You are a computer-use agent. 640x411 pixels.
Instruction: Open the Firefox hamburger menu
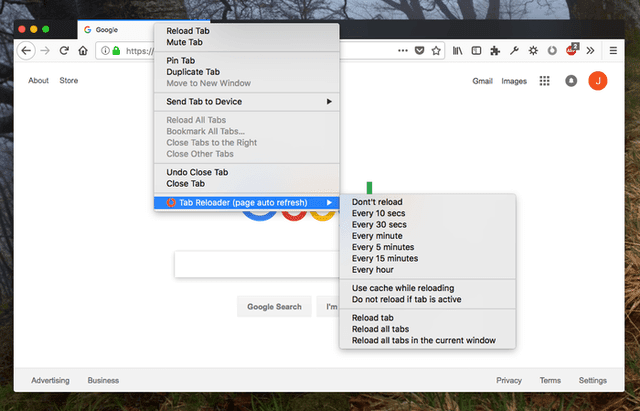tap(613, 50)
